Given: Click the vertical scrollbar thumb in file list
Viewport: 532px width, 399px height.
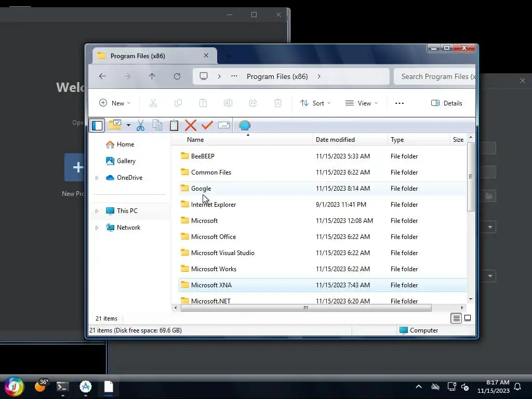Looking at the screenshot, I should point(471,177).
